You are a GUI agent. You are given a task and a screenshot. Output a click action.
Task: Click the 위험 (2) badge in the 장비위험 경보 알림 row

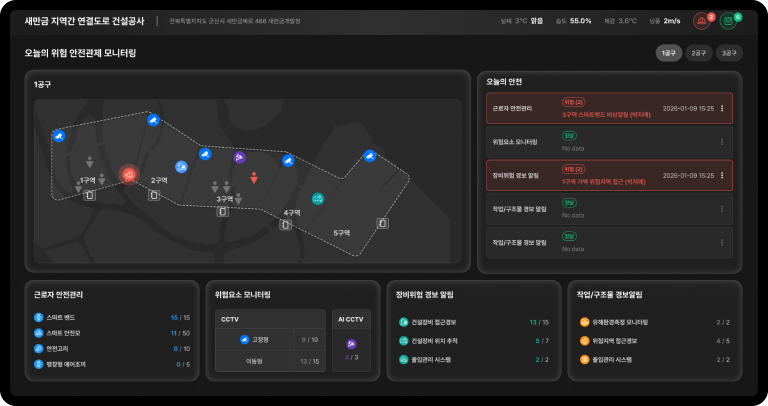click(x=573, y=169)
